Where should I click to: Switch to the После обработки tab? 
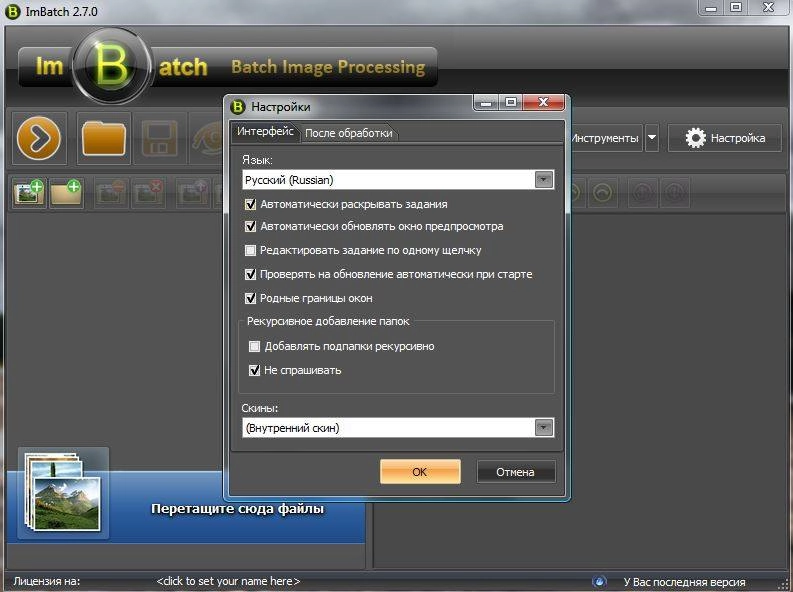coord(349,133)
